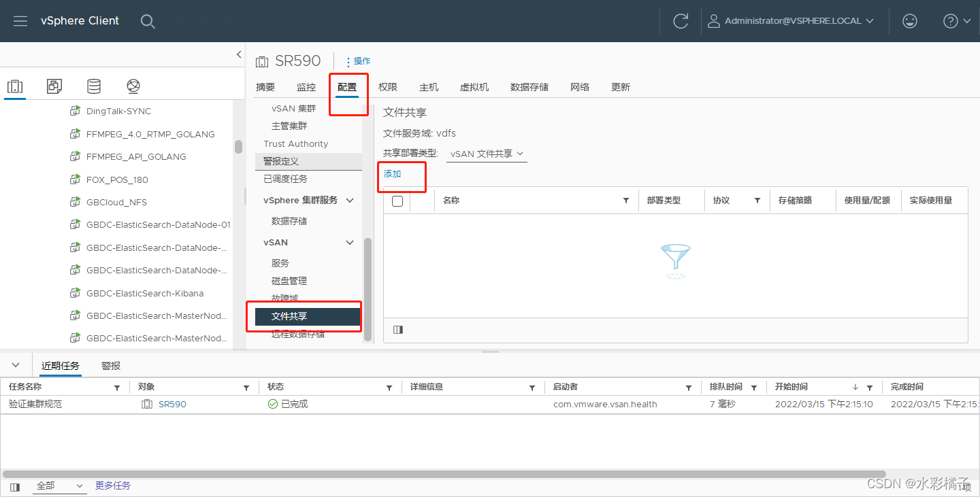Image resolution: width=980 pixels, height=497 pixels.
Task: Switch to the 数据存储 tab
Action: (x=529, y=87)
